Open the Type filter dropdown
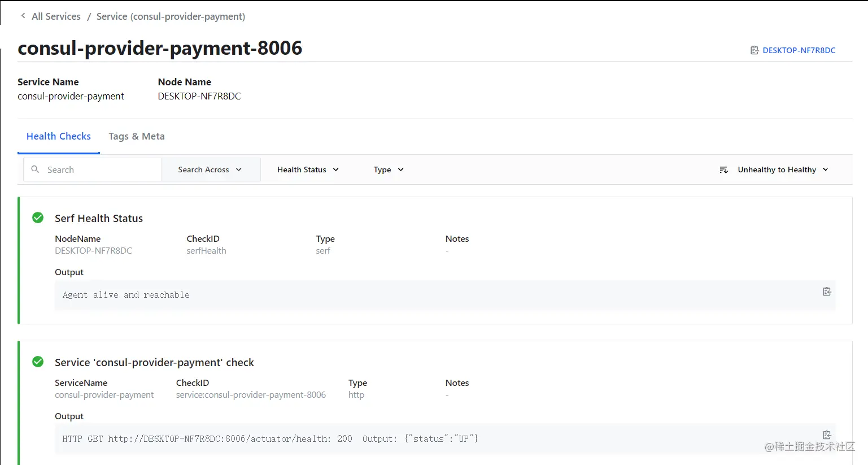 coord(389,170)
